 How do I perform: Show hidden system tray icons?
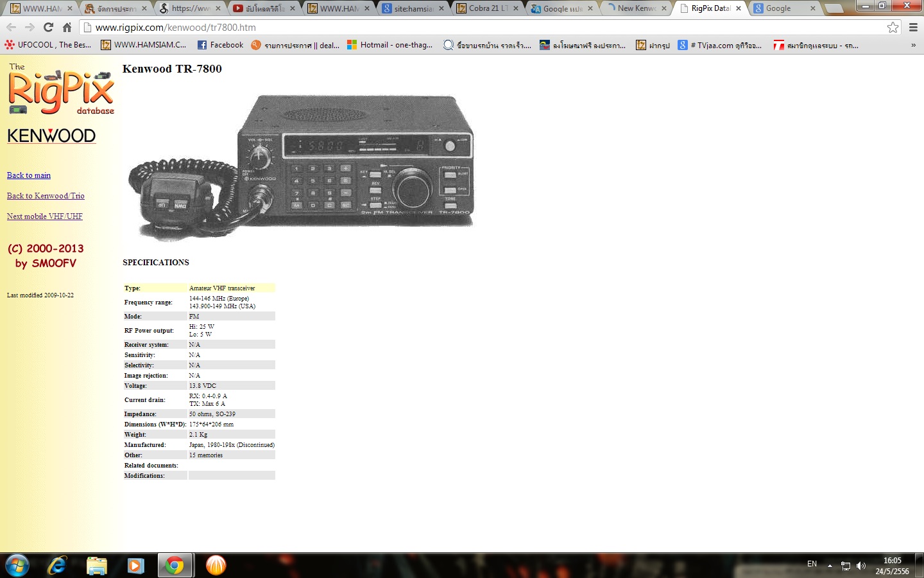tap(830, 566)
